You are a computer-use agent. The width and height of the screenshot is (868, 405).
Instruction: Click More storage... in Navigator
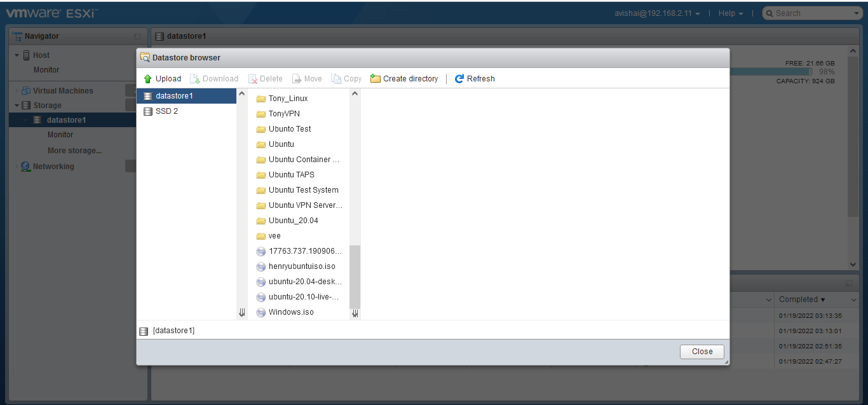[74, 151]
